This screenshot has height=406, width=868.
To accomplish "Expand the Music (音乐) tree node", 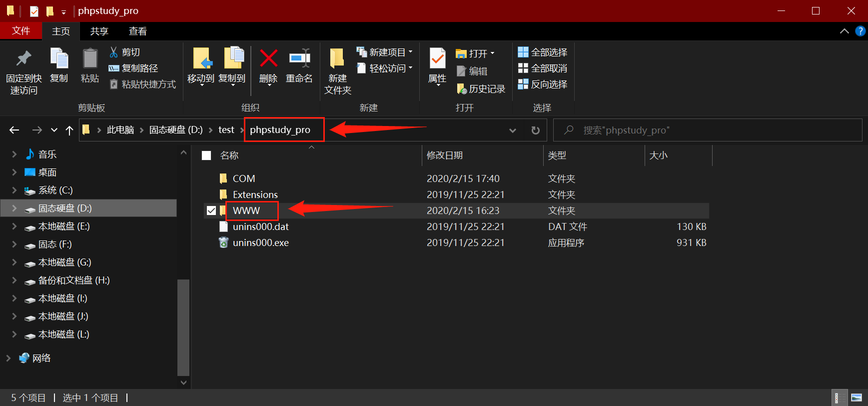I will coord(14,154).
